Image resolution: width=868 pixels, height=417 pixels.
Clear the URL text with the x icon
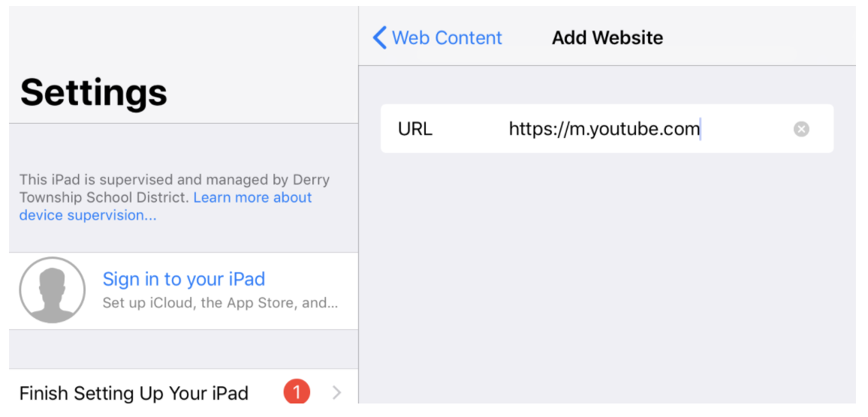tap(801, 129)
